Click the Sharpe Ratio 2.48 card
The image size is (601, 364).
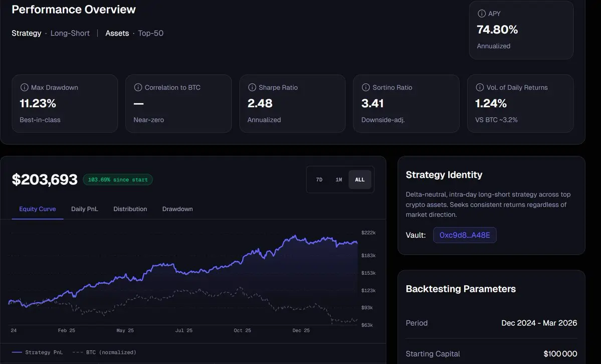tap(292, 104)
